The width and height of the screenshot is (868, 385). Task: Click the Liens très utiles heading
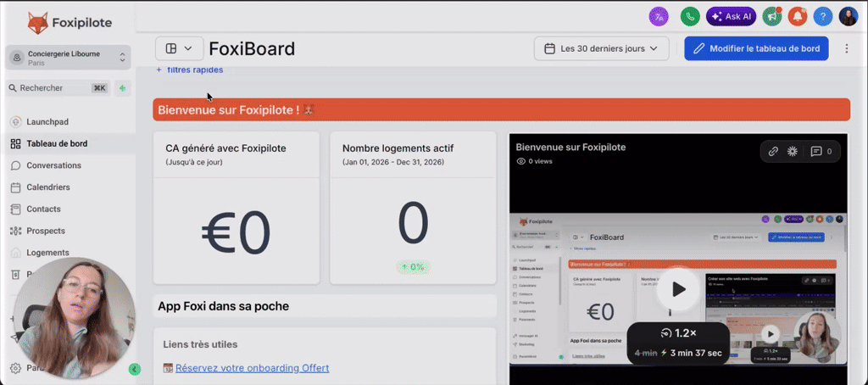200,344
